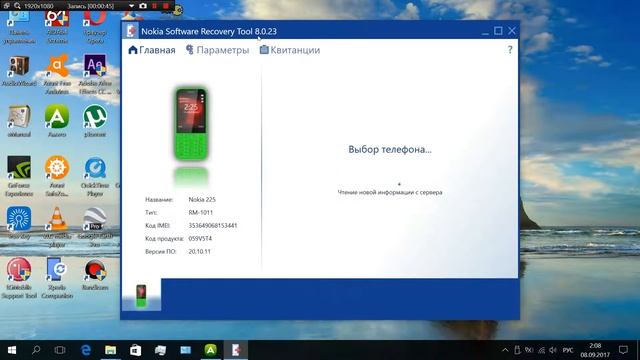The width and height of the screenshot is (640, 360).
Task: Open Avast SafeZone browser shortcut
Action: click(57, 176)
